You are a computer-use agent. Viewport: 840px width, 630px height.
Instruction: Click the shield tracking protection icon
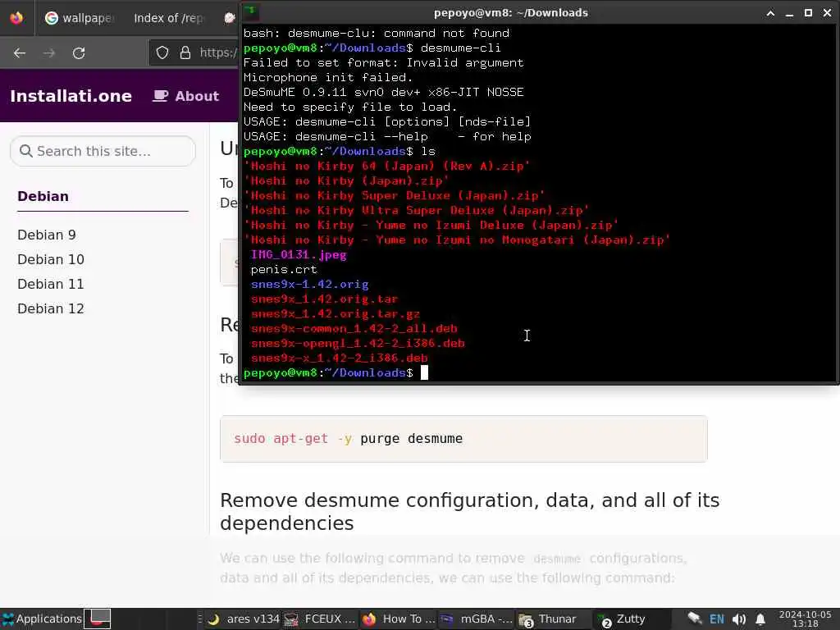coord(162,52)
